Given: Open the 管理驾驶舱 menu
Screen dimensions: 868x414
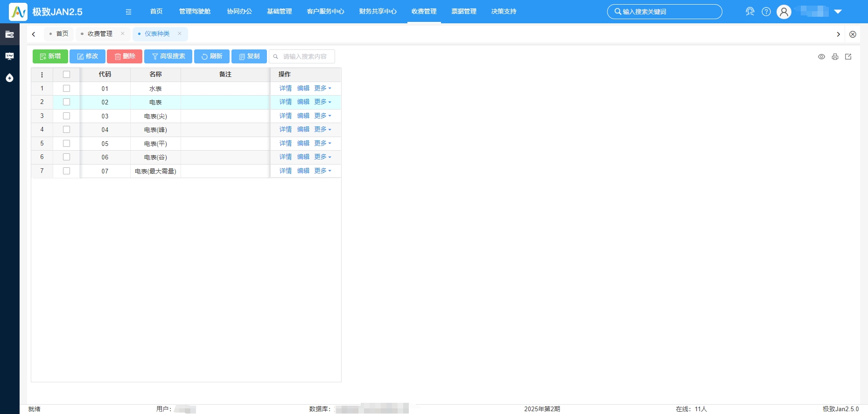Looking at the screenshot, I should (x=195, y=12).
